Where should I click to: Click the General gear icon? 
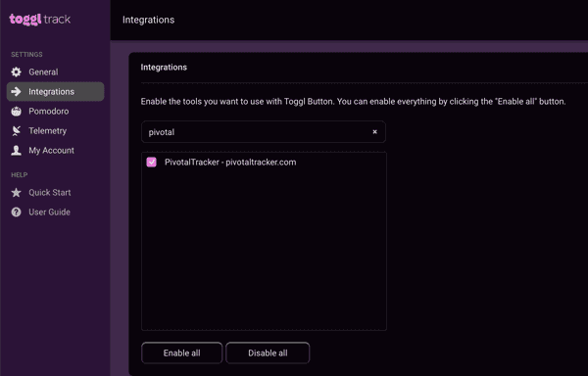pyautogui.click(x=16, y=71)
